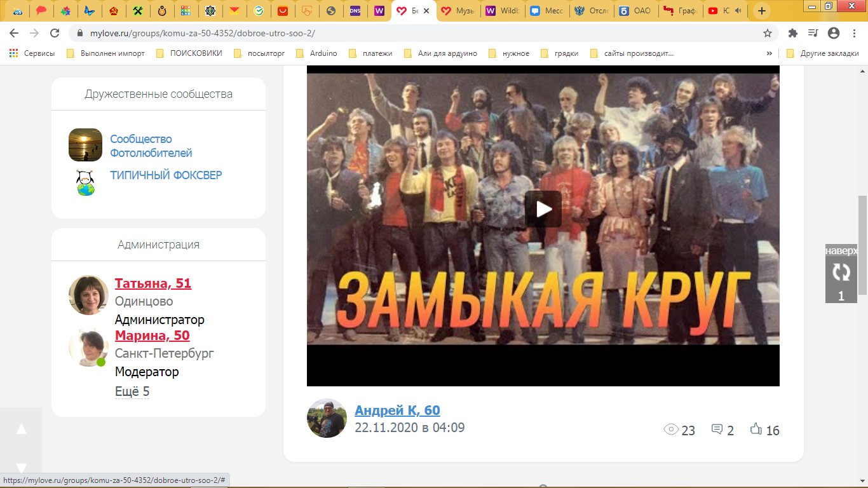Open the Arduino bookmark folder
The width and height of the screenshot is (868, 488).
pyautogui.click(x=316, y=53)
